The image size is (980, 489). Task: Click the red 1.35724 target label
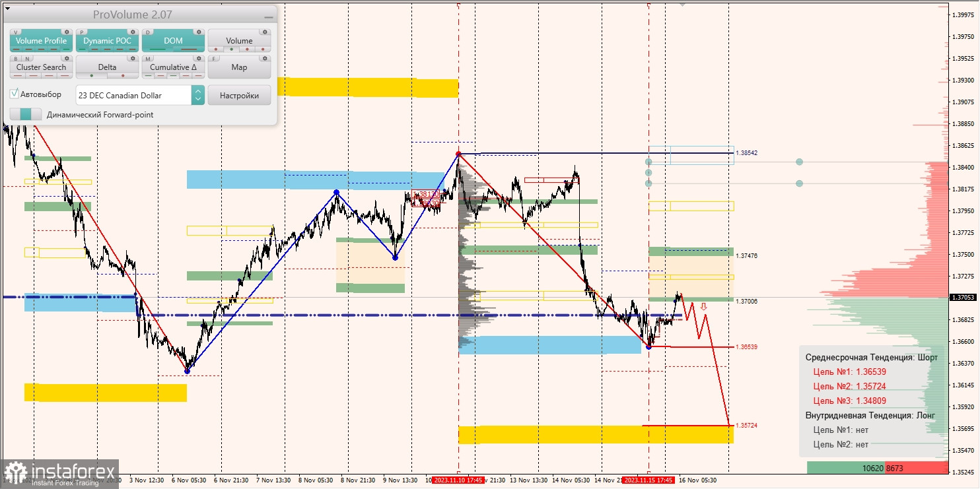[747, 426]
